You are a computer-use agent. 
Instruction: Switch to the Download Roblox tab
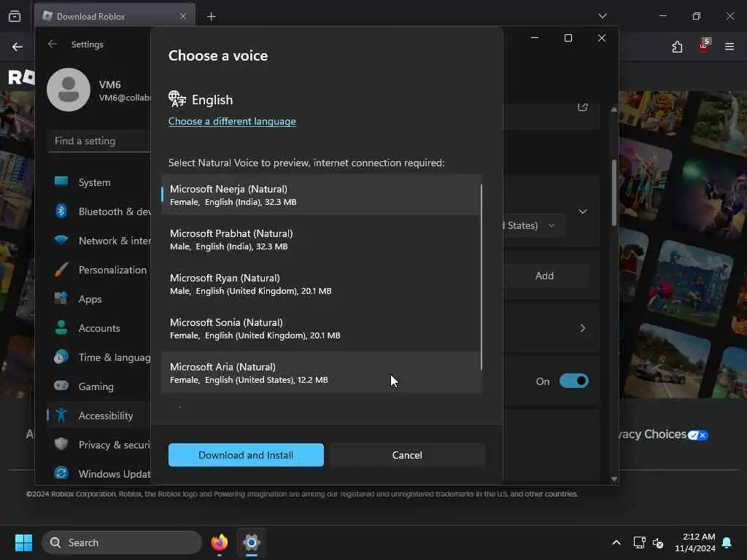click(115, 16)
